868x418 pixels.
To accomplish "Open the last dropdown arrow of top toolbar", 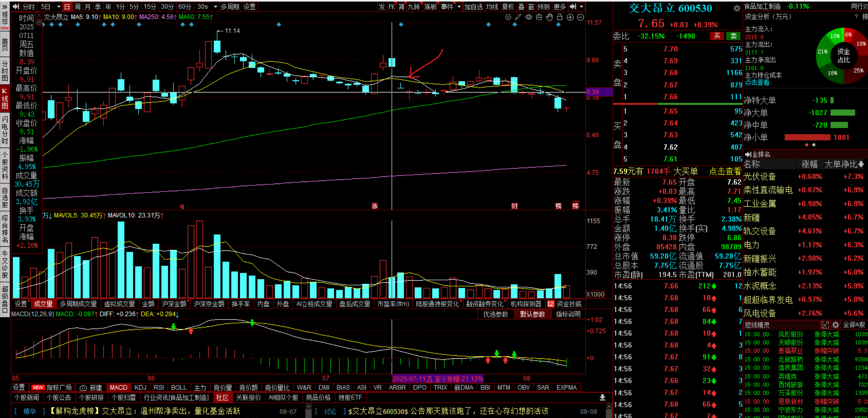I will (x=581, y=7).
